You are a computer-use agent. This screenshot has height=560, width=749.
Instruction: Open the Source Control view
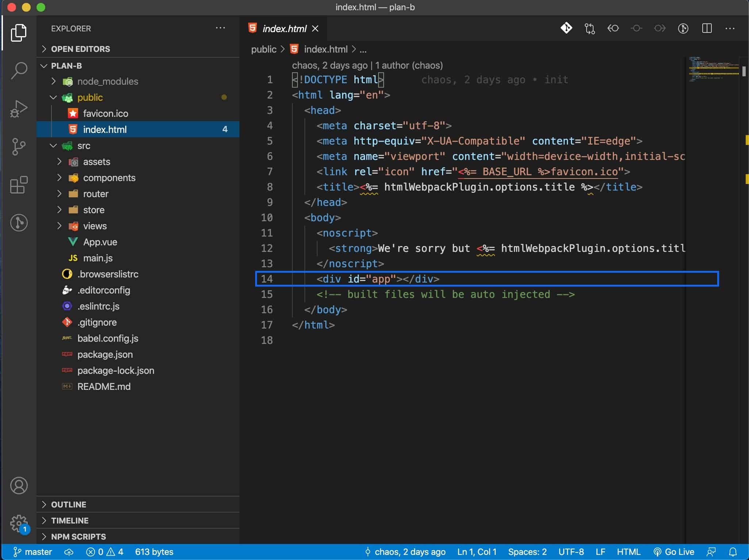click(19, 147)
